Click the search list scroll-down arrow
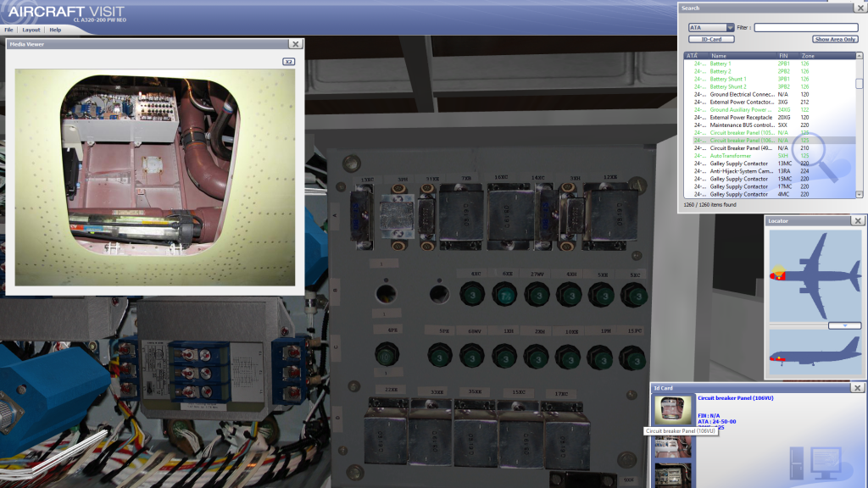The height and width of the screenshot is (488, 868). (x=860, y=195)
